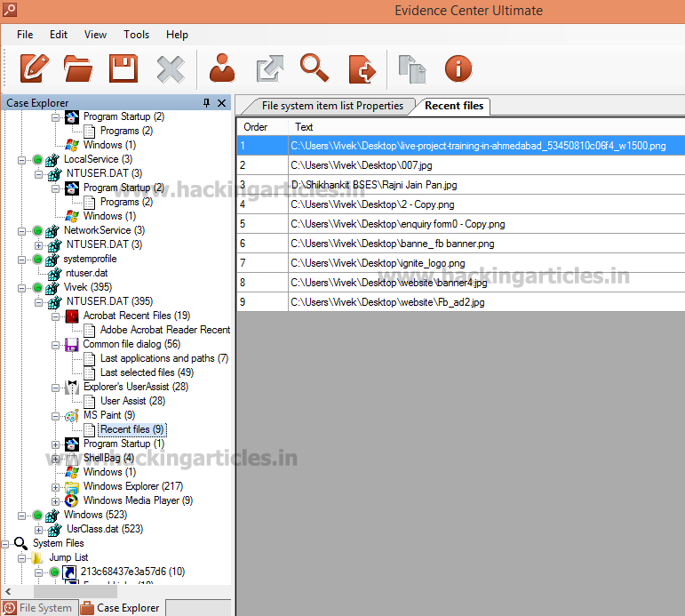Collapse the MS Paint (9) node
The image size is (685, 616).
coord(55,416)
